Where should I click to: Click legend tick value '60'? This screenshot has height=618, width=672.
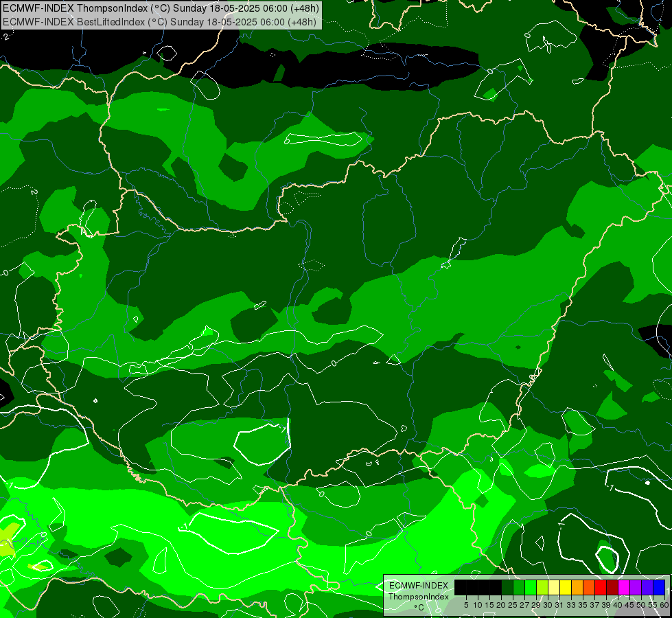(x=664, y=605)
